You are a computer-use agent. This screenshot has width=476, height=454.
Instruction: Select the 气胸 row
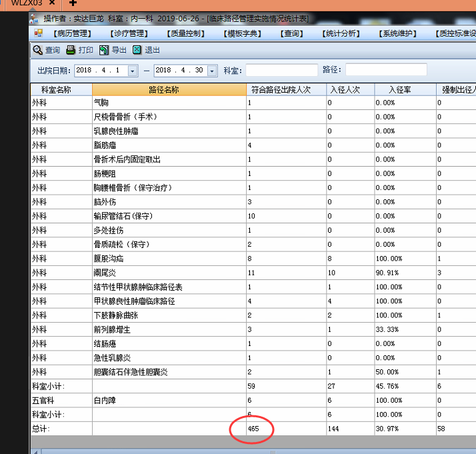pyautogui.click(x=253, y=103)
